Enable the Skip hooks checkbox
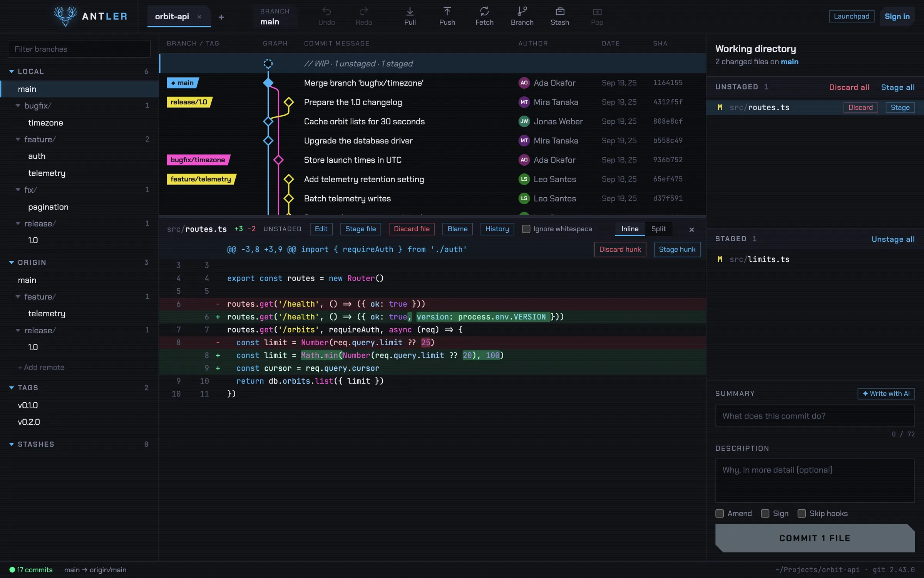924x578 pixels. (x=802, y=513)
